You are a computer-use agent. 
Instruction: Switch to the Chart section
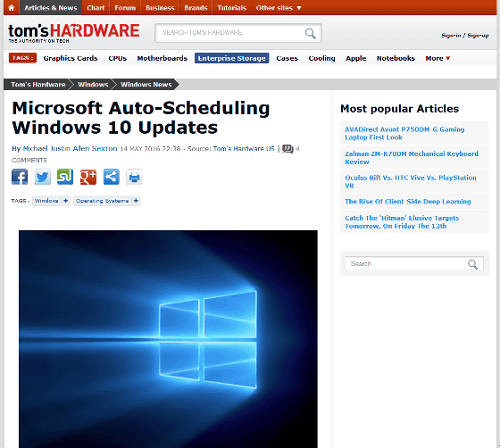pos(96,8)
